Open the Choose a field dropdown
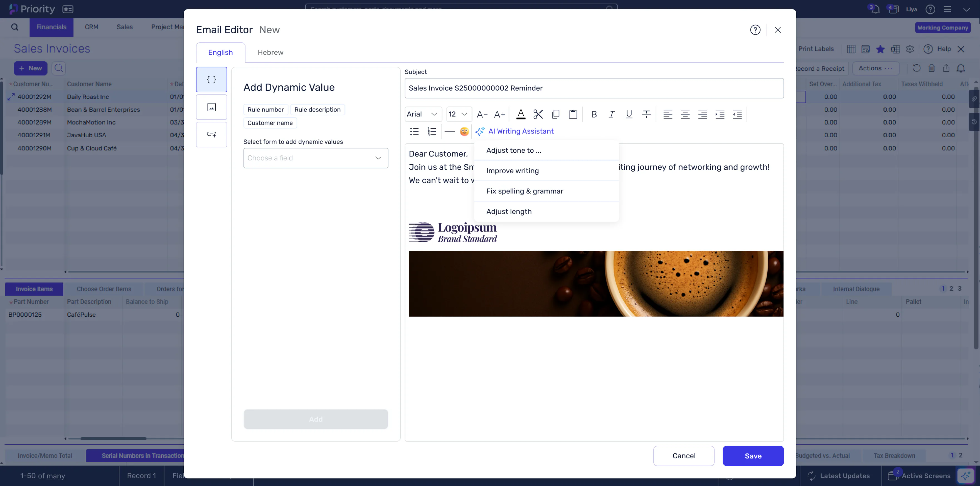Image resolution: width=980 pixels, height=486 pixels. click(315, 158)
